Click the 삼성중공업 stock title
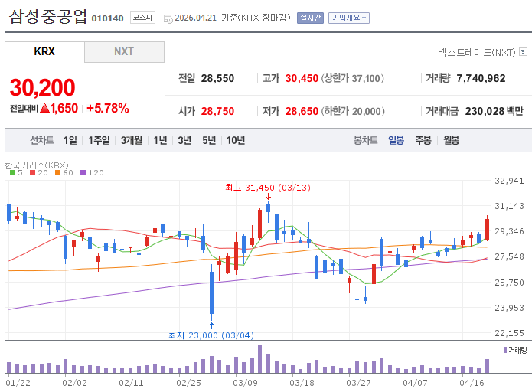This screenshot has height=392, width=532. 47,16
